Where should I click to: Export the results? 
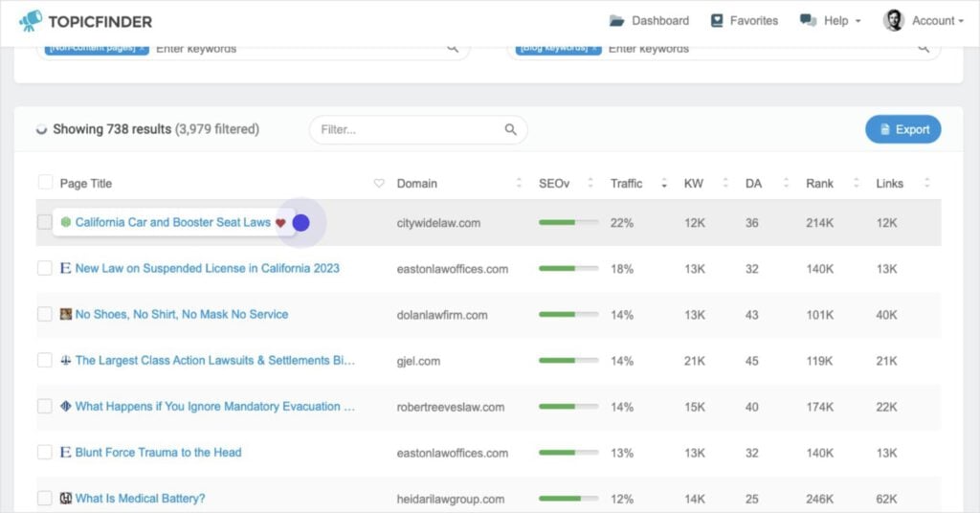[903, 129]
